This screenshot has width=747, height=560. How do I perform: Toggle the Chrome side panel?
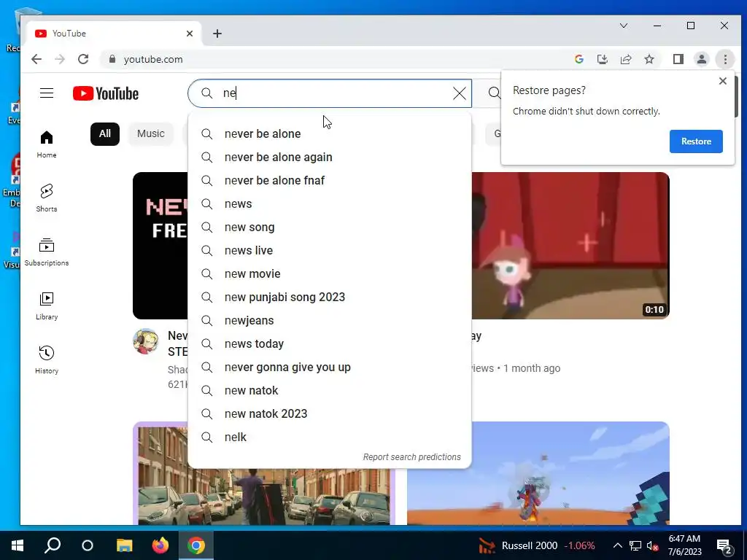678,59
